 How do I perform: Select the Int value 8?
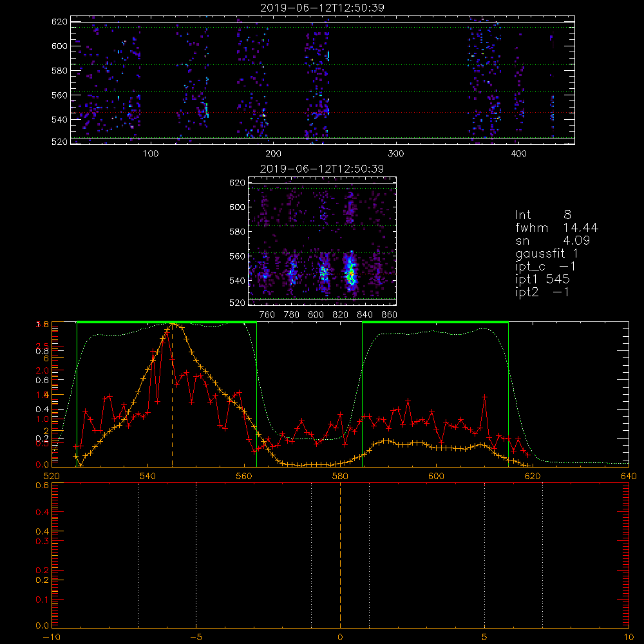567,215
